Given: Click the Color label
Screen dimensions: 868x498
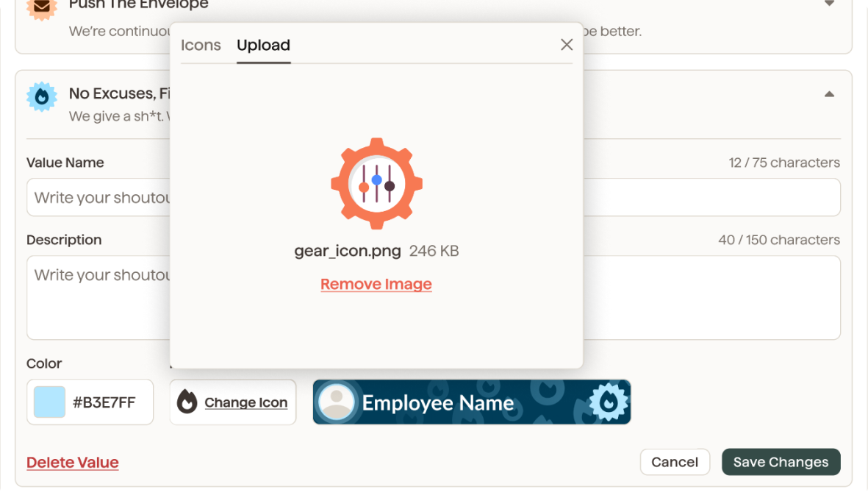Looking at the screenshot, I should 44,363.
